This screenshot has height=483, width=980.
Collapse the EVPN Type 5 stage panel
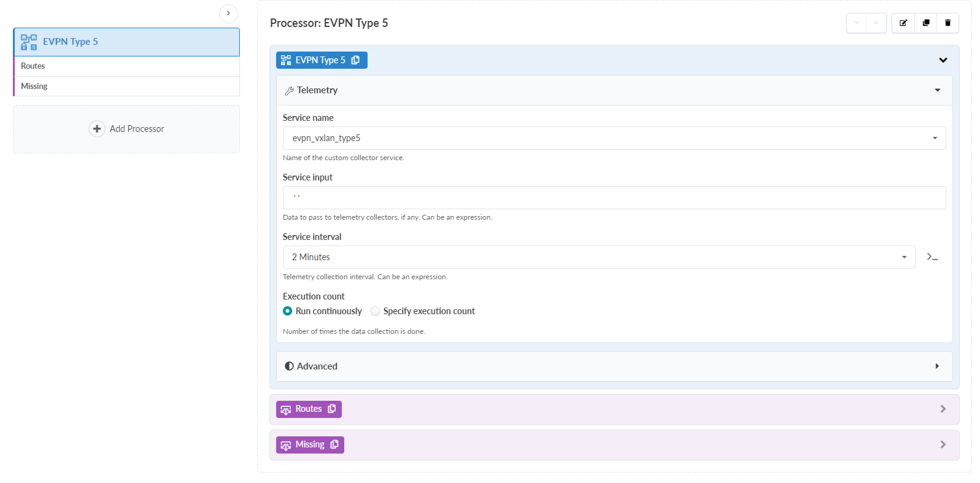[943, 60]
